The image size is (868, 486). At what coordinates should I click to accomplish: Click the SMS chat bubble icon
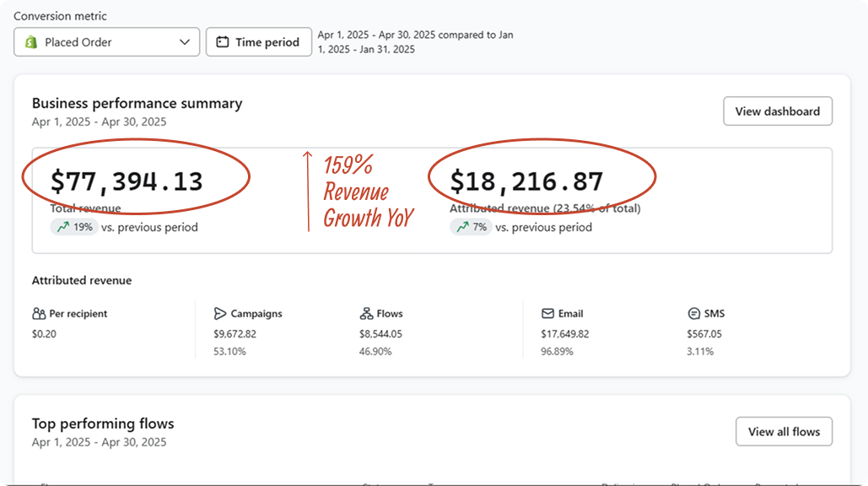[x=694, y=314]
